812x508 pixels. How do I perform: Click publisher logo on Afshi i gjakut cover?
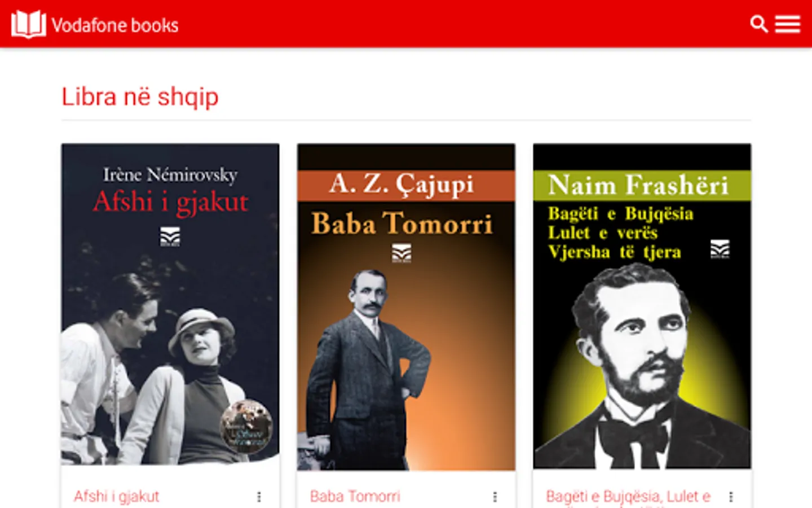click(170, 237)
